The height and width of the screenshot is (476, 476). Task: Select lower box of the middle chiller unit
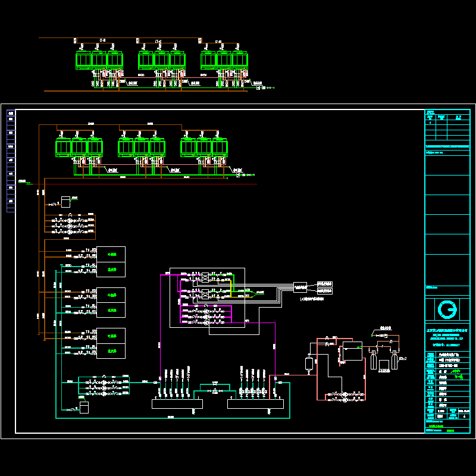pos(111,310)
